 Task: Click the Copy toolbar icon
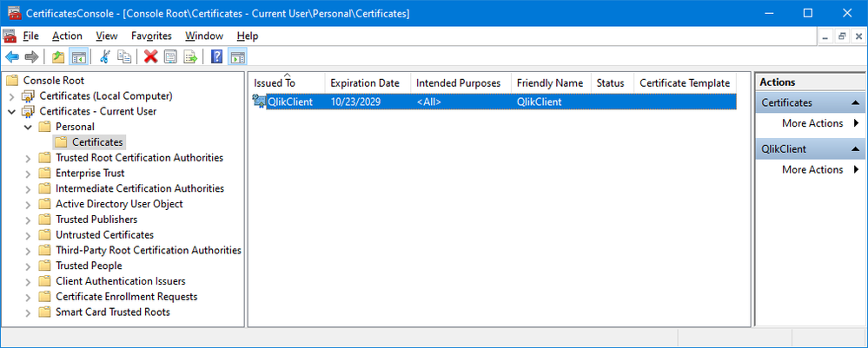click(x=124, y=56)
